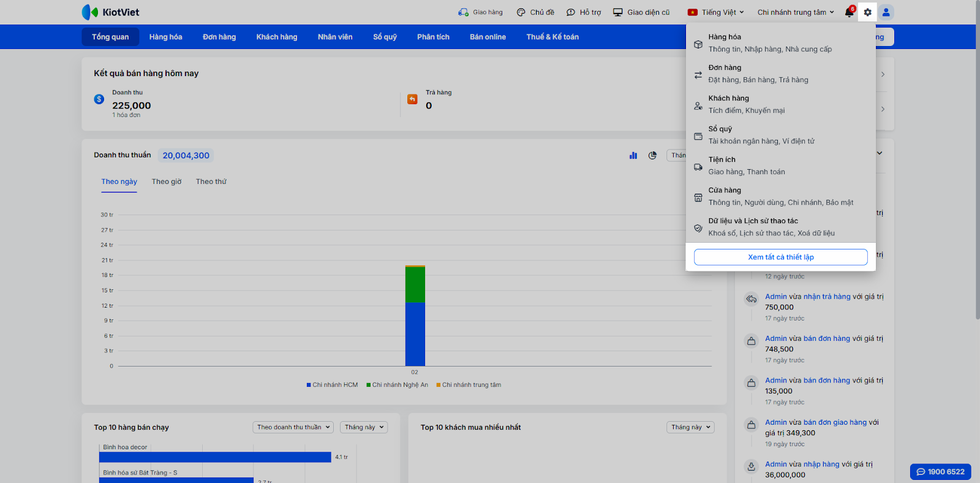Open the Phân tích menu

coord(433,37)
